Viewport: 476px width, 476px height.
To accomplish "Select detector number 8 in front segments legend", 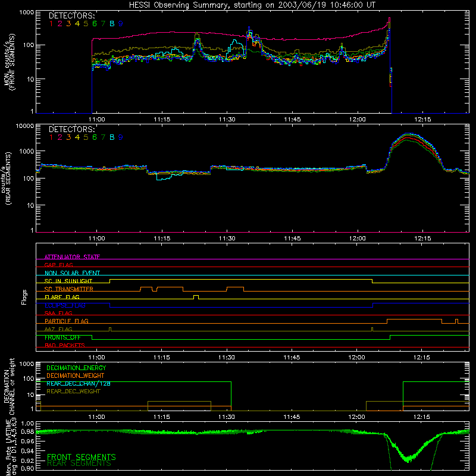I will click(112, 24).
